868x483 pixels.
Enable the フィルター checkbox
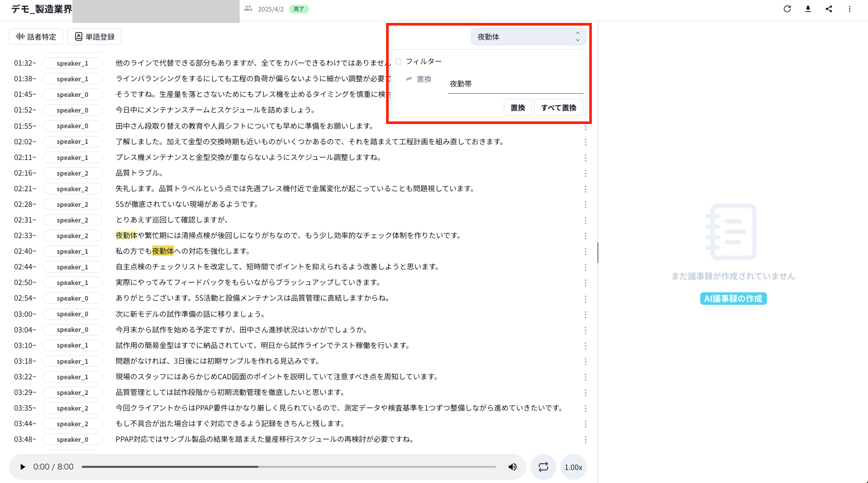pos(399,61)
